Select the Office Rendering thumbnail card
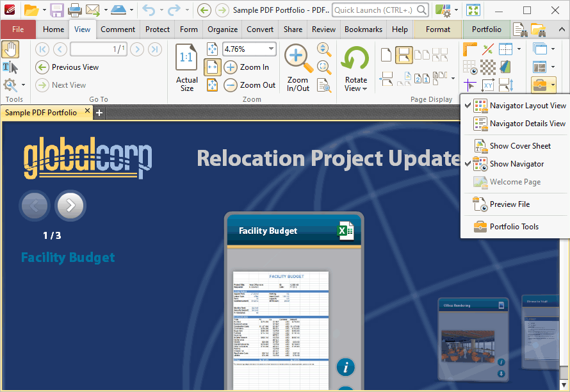 (473, 339)
